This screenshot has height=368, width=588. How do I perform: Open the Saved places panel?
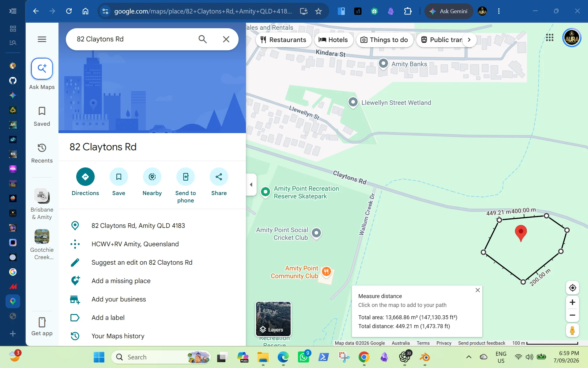[42, 117]
